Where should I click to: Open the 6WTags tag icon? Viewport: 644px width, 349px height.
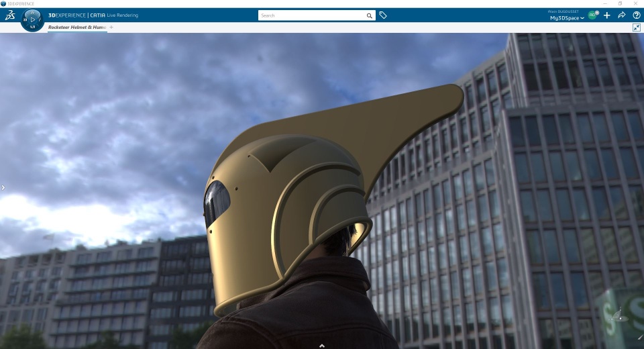coord(383,15)
